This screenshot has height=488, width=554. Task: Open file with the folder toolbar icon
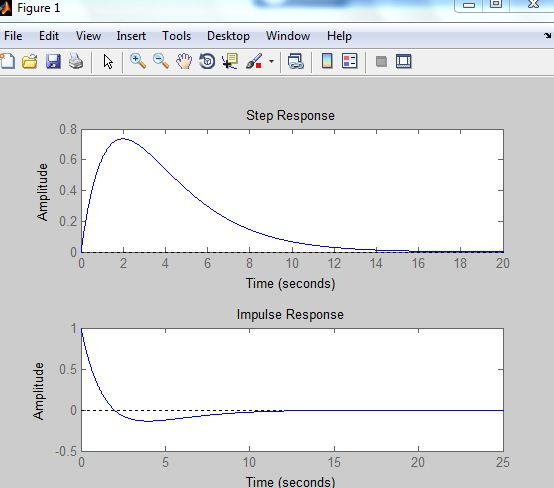tap(30, 61)
